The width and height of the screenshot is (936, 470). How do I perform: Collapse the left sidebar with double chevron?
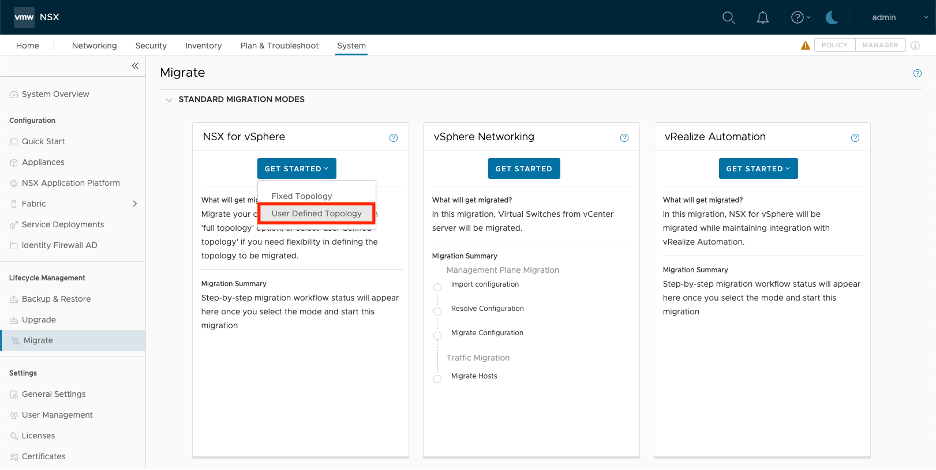tap(135, 66)
